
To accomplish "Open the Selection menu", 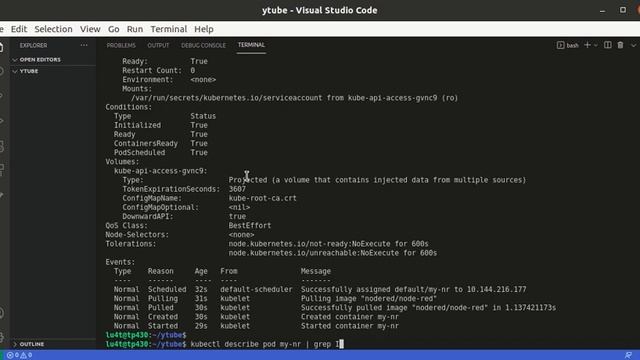I will tap(53, 29).
